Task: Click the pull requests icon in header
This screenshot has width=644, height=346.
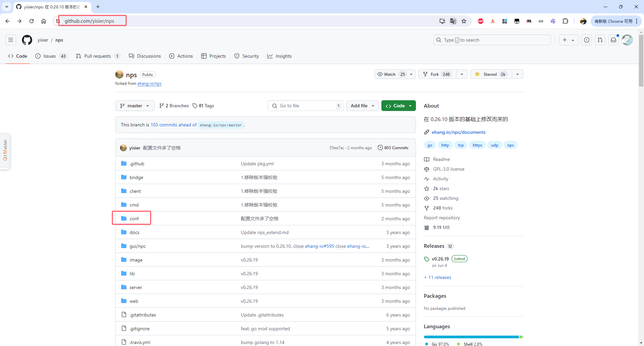Action: 600,40
